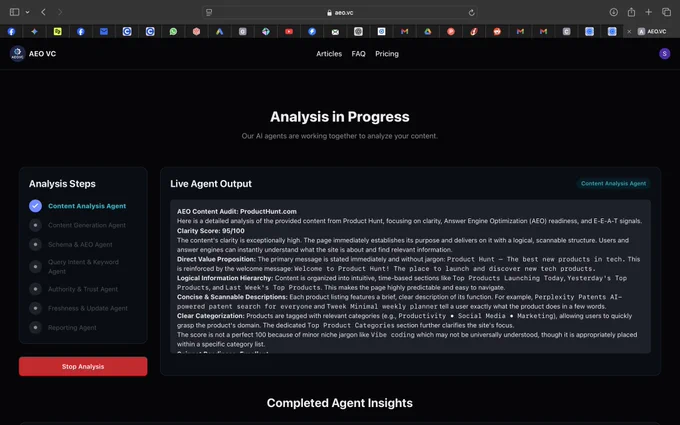Select the aeo.vc address field
Viewport: 680px width, 425px height.
(340, 13)
